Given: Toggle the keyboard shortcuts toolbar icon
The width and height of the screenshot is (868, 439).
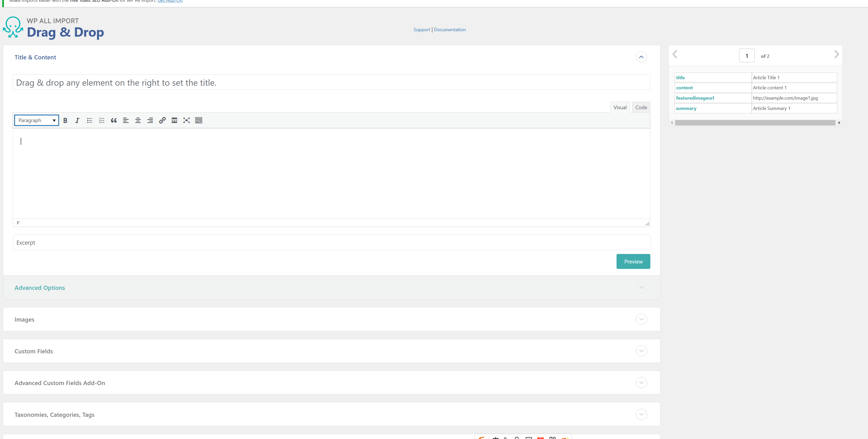Looking at the screenshot, I should pos(199,120).
